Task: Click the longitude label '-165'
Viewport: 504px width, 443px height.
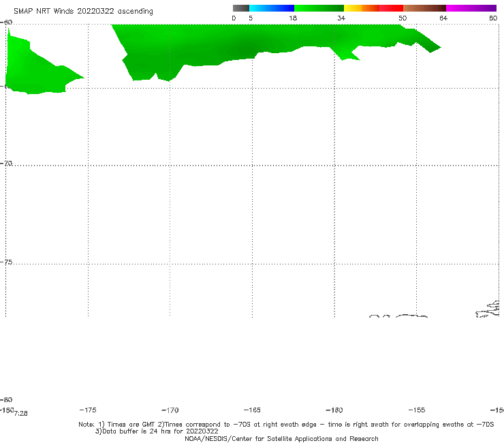Action: (252, 410)
